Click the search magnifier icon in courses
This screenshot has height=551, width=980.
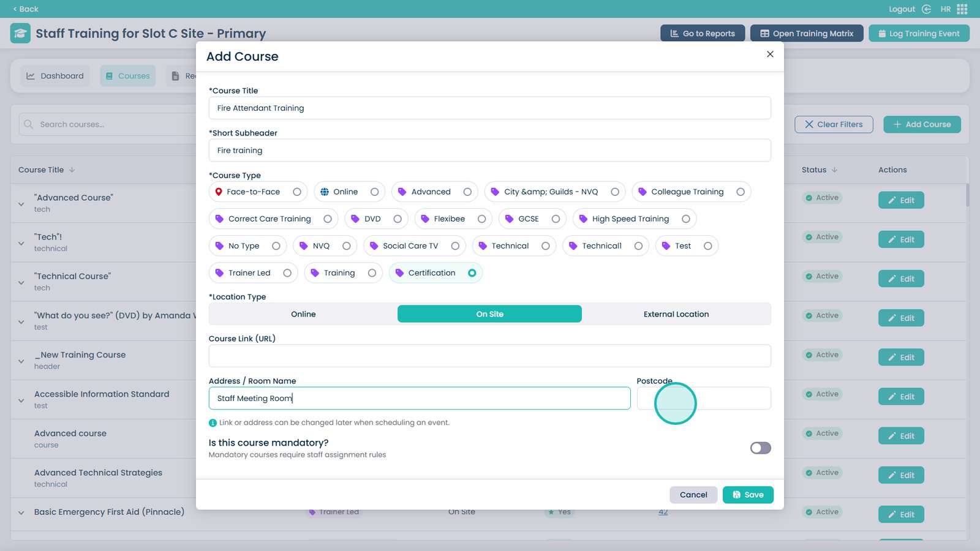click(28, 124)
